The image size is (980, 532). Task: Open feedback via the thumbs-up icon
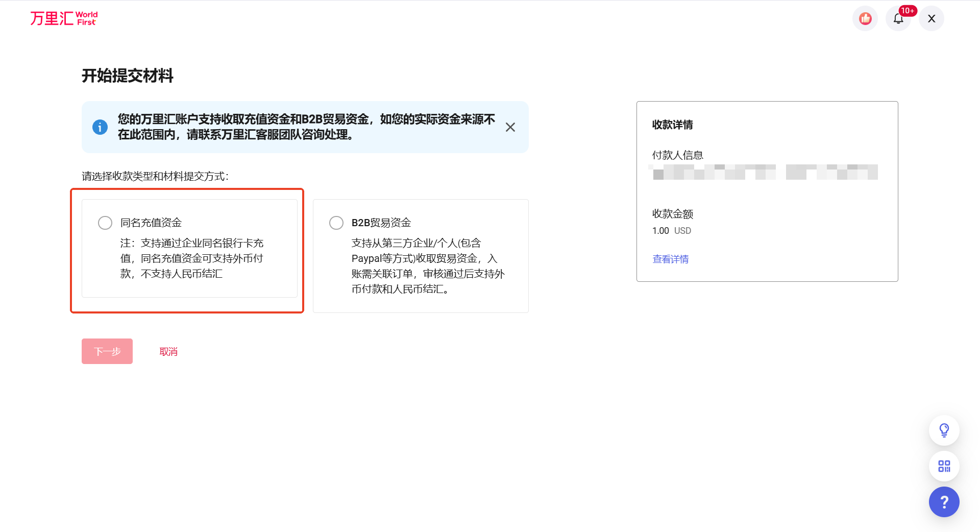865,18
